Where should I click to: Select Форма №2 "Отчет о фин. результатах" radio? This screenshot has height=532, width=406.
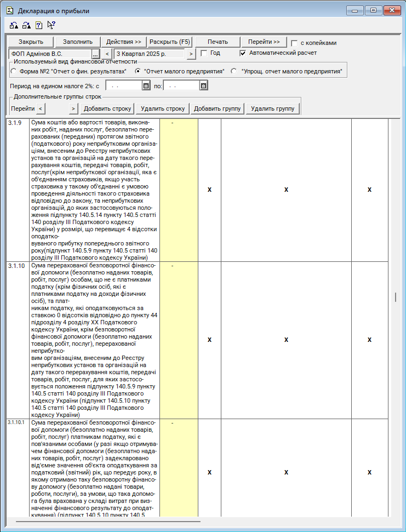(x=14, y=71)
